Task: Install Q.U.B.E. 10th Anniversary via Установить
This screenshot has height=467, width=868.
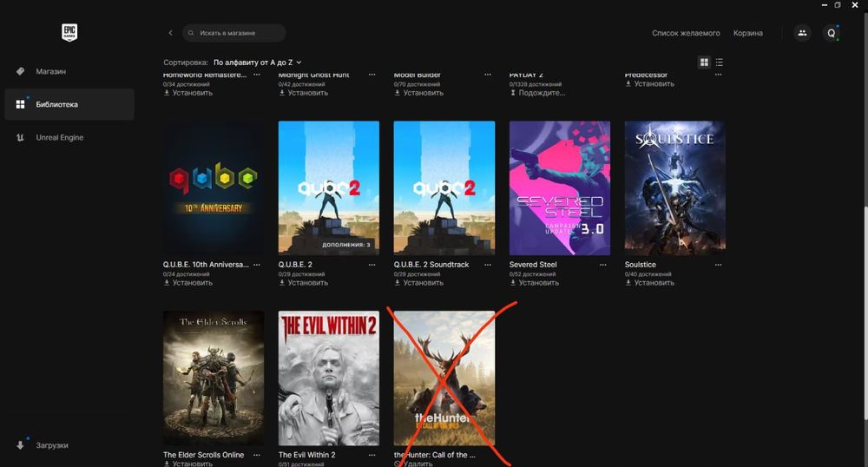Action: pos(188,283)
